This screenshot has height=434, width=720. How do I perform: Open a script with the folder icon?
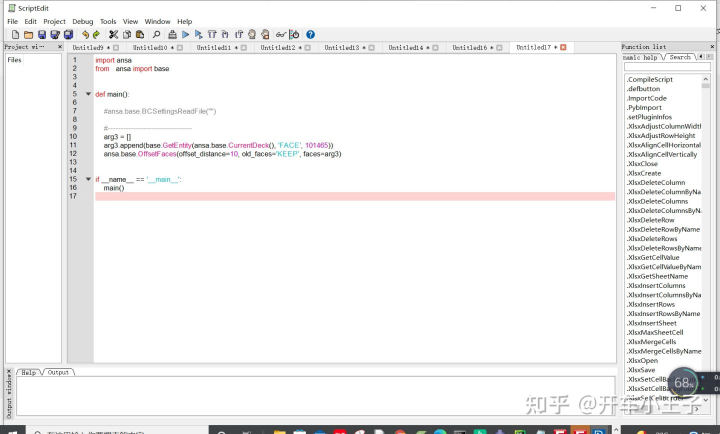pos(28,34)
